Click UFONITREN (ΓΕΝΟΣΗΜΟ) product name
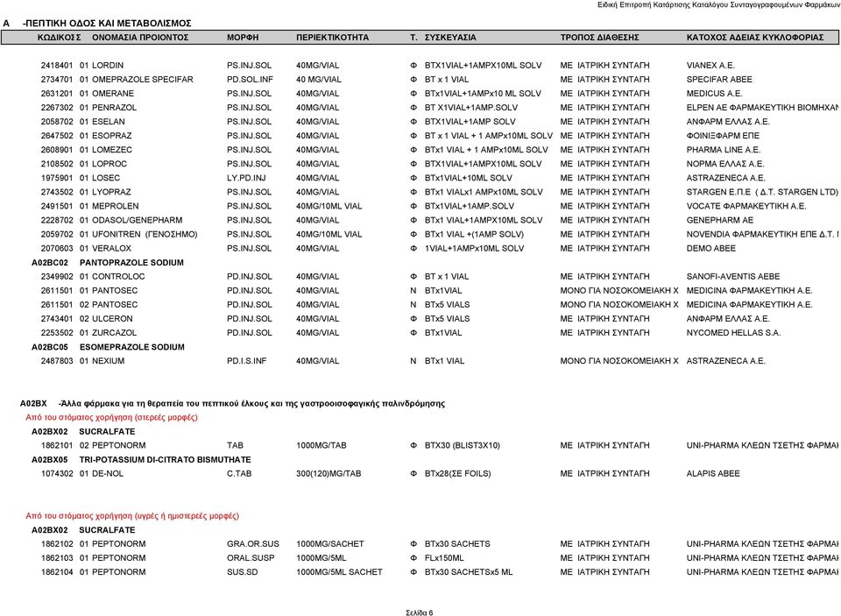Image resolution: width=841 pixels, height=616 pixels. (x=145, y=235)
